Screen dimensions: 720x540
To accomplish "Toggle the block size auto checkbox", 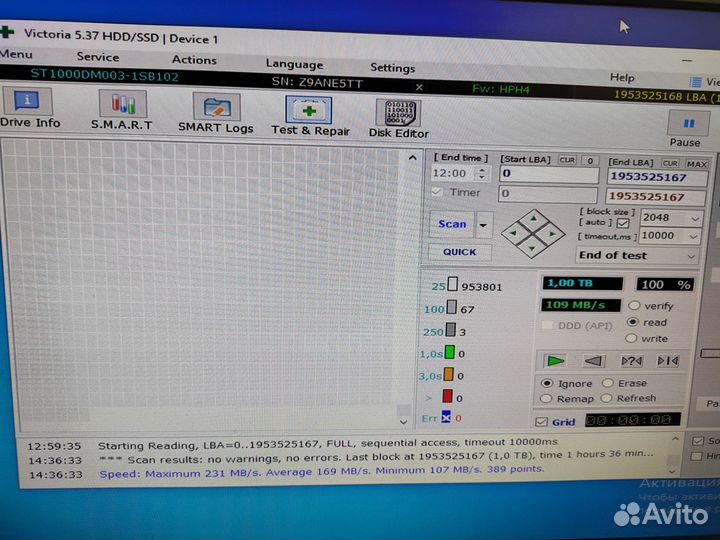I will pyautogui.click(x=623, y=223).
